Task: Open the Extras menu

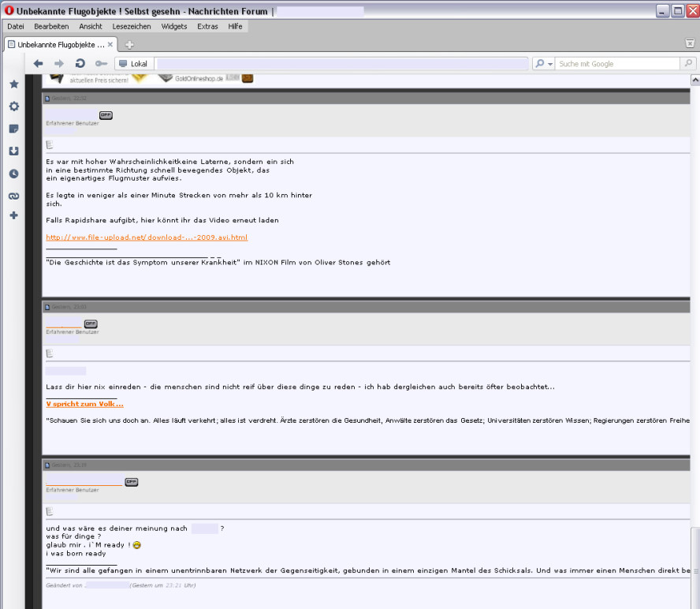Action: pyautogui.click(x=207, y=26)
